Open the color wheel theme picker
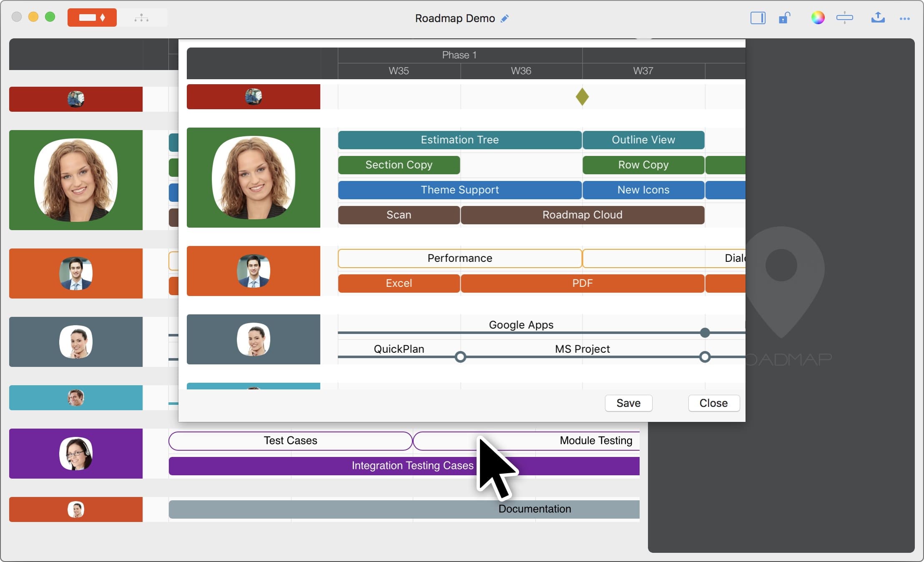 click(x=818, y=18)
